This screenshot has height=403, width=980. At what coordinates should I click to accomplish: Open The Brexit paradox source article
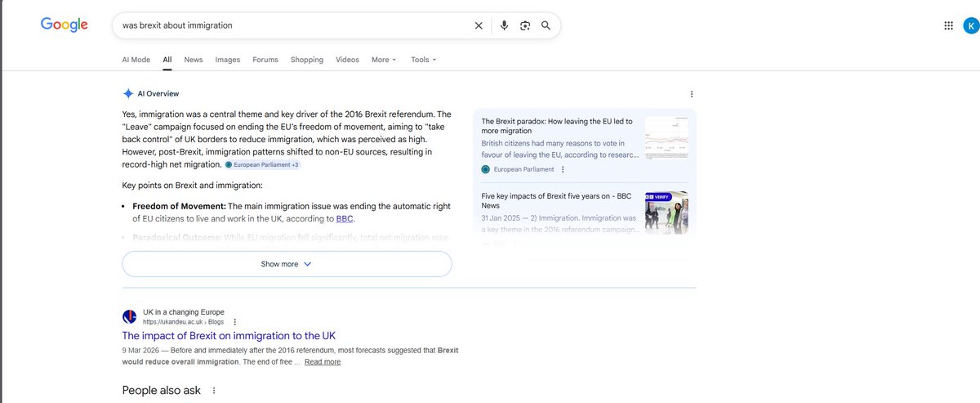click(557, 126)
